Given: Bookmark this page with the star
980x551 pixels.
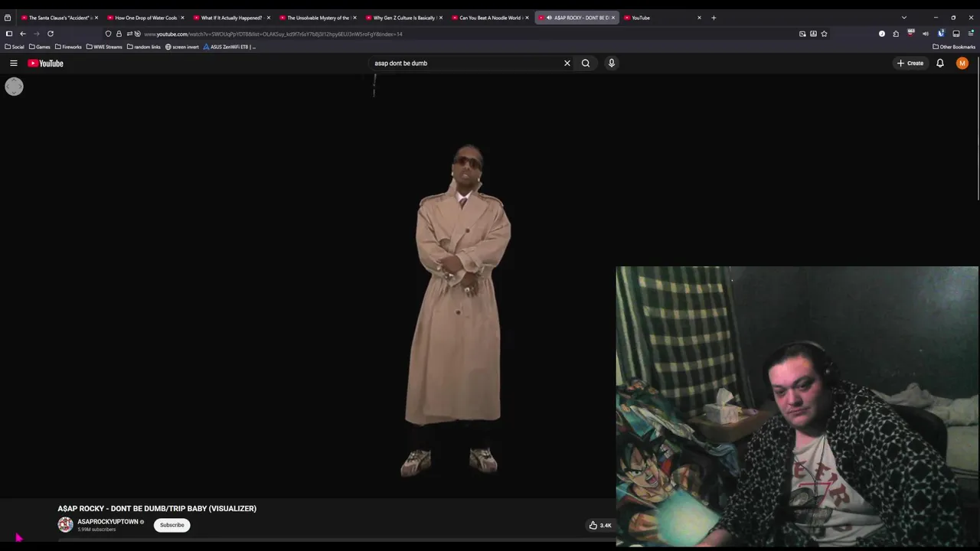Looking at the screenshot, I should coord(824,34).
